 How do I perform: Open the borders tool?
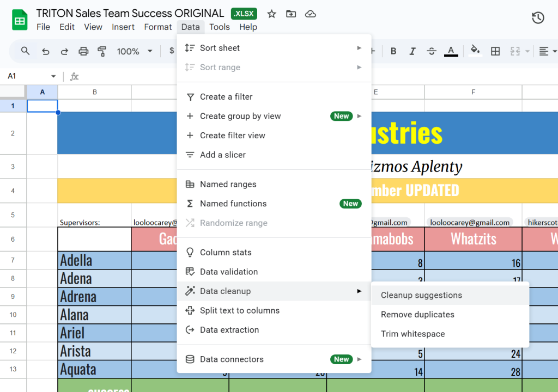[x=495, y=51]
